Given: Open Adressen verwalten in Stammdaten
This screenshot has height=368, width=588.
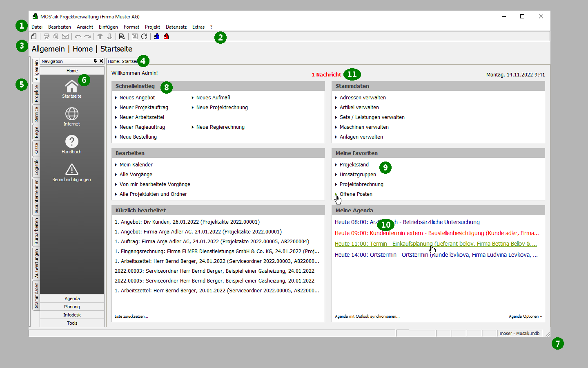Looking at the screenshot, I should click(363, 98).
